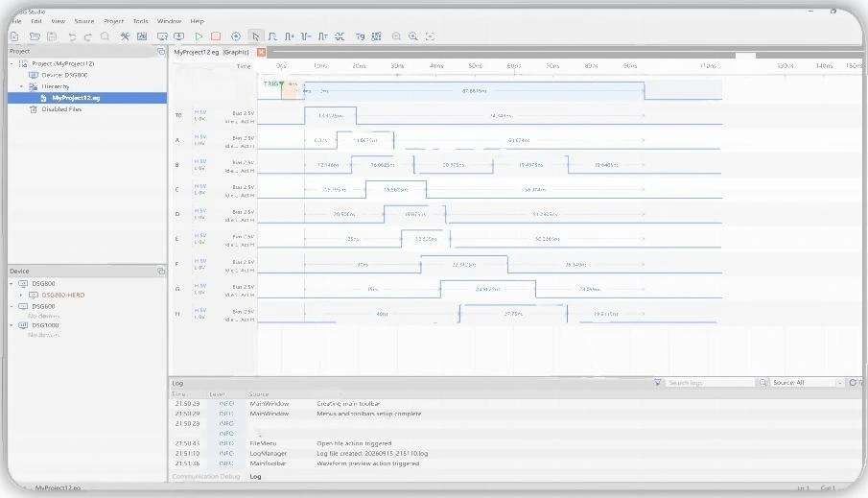Switch to the Communication Debug tab

[206, 476]
